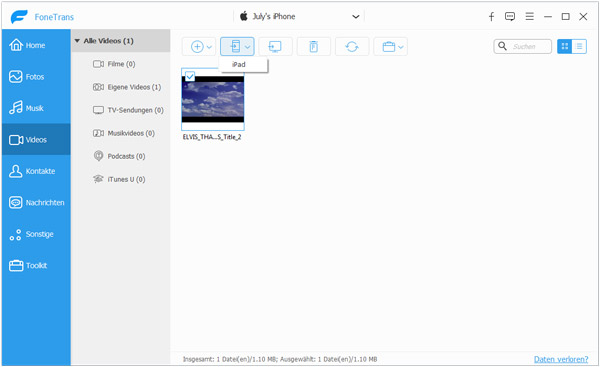Image resolution: width=600 pixels, height=367 pixels.
Task: Open the Facebook share icon
Action: [491, 16]
